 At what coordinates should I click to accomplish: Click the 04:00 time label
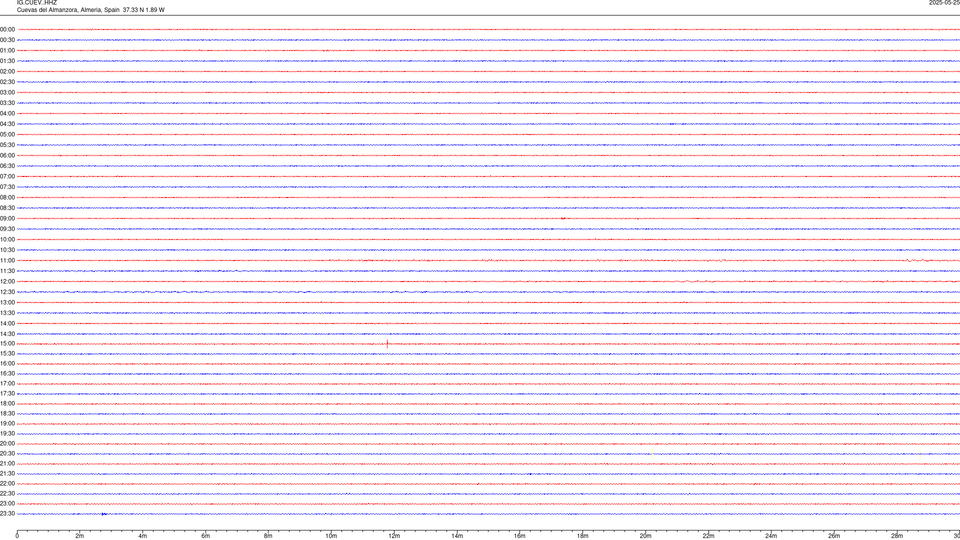(7, 113)
